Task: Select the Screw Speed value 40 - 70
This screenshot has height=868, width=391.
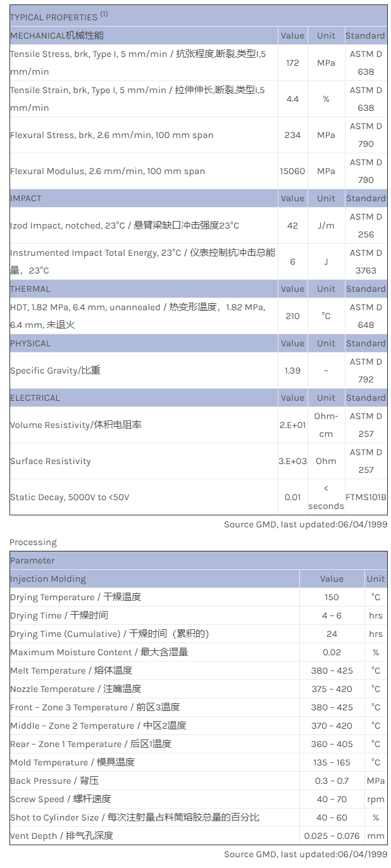Action: pos(332,799)
